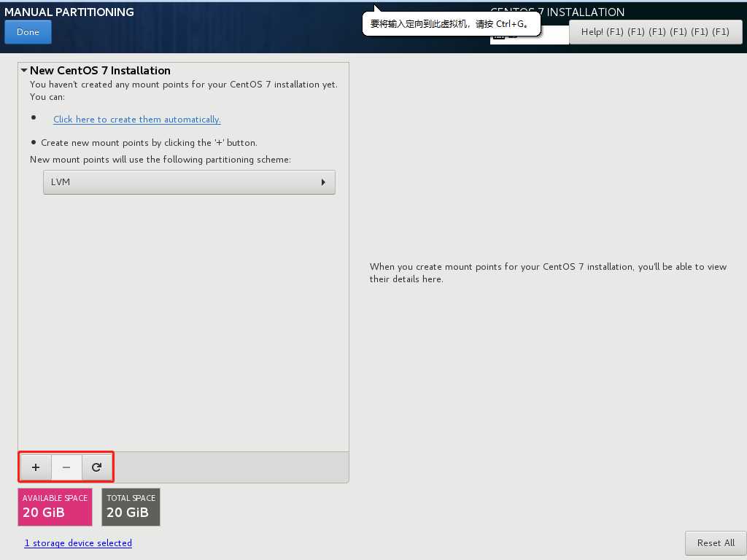Click the MANUAL PARTITIONING title text
The image size is (747, 560).
pos(69,12)
